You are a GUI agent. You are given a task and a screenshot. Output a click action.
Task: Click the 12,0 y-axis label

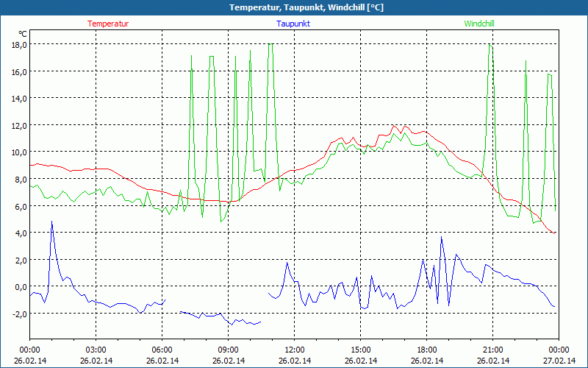19,125
